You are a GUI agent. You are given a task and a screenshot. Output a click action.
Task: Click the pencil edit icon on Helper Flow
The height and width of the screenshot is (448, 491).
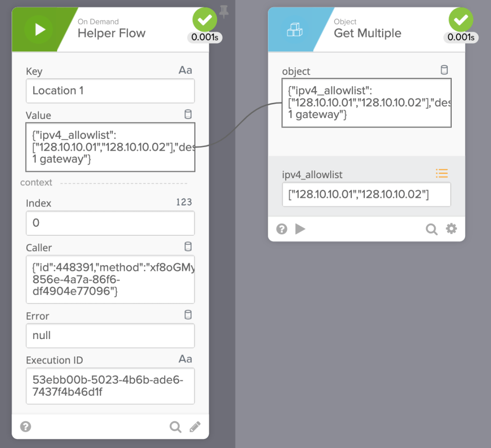[x=195, y=426]
